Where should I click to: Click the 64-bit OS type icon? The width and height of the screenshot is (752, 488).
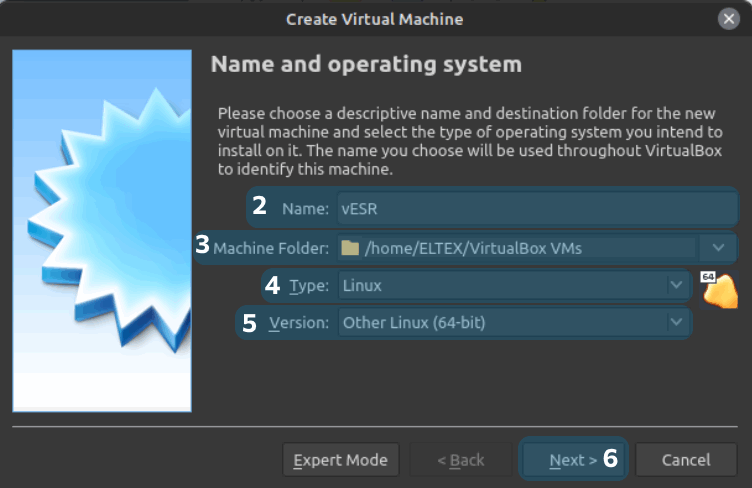[719, 289]
